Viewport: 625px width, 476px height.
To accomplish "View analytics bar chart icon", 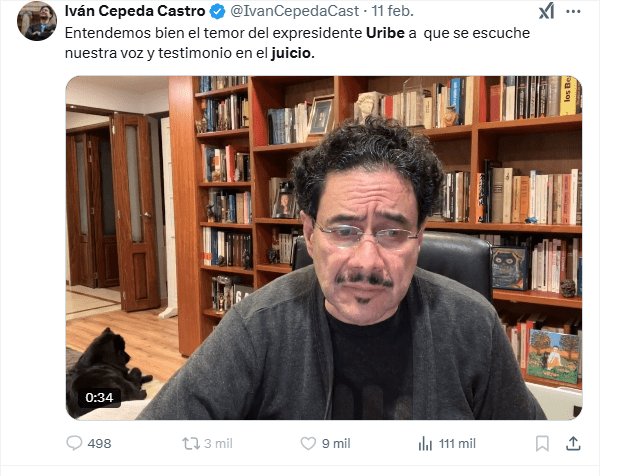I will [425, 443].
